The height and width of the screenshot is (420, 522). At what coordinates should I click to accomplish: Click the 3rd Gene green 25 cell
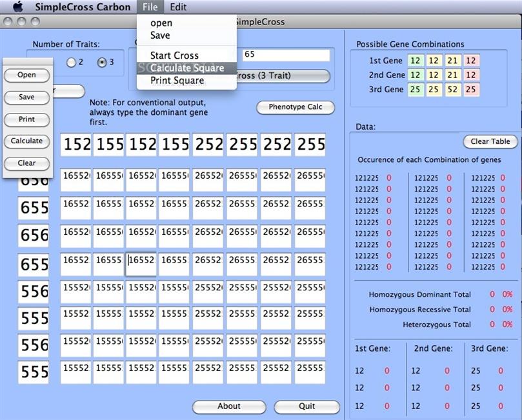(416, 90)
